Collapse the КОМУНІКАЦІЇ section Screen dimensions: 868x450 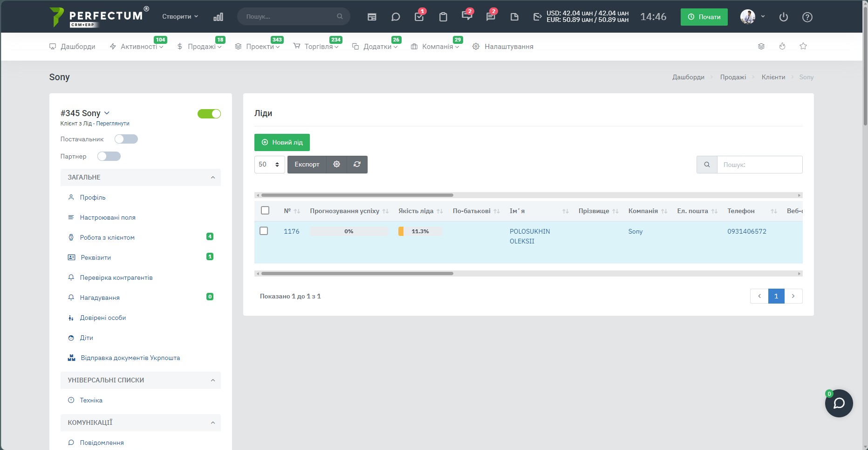point(141,422)
